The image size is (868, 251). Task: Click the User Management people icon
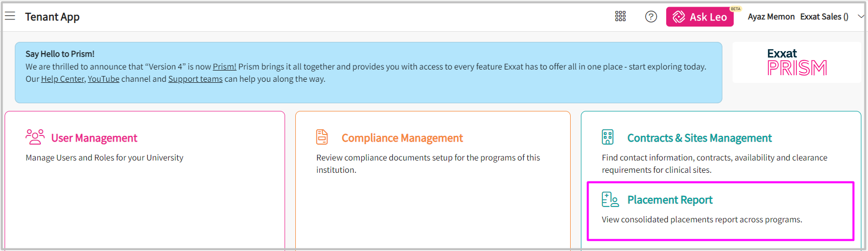point(35,137)
